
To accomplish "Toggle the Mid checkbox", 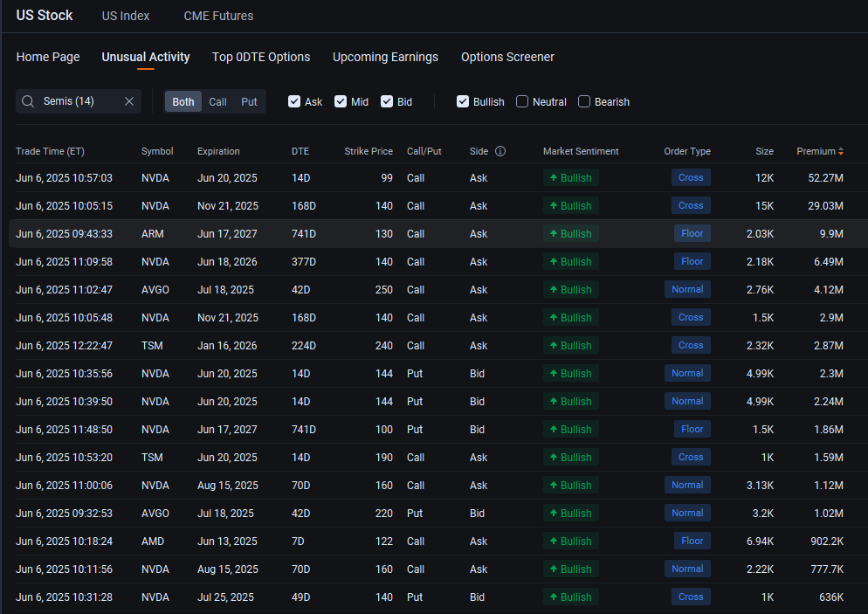I will pos(341,101).
